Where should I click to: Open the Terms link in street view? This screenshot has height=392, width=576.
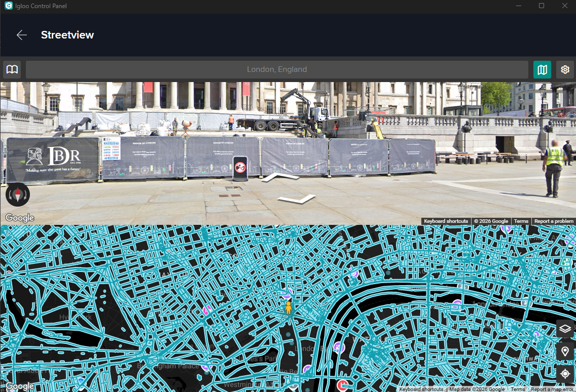521,221
